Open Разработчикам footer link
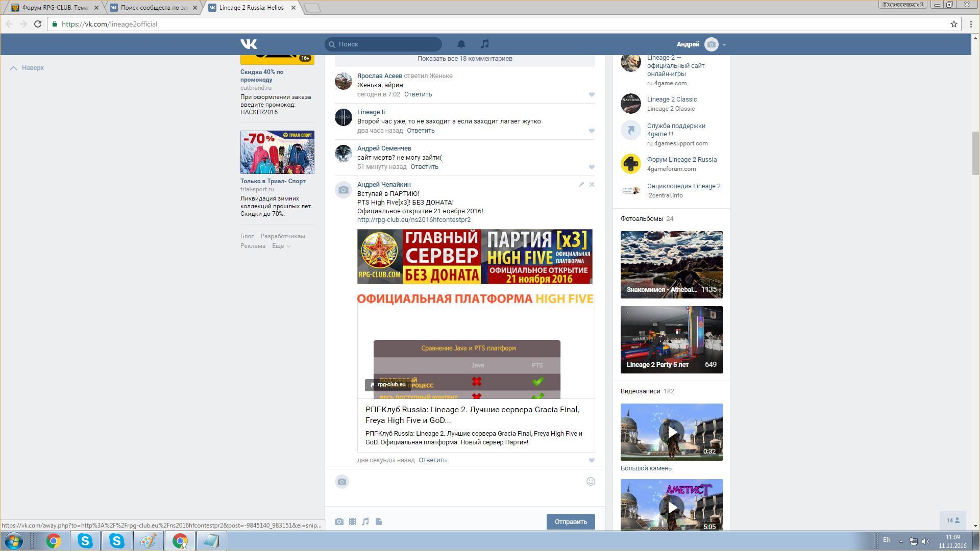The width and height of the screenshot is (980, 551). tap(283, 236)
